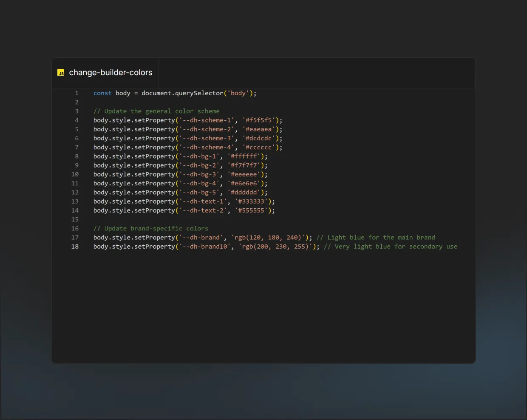
Task: Click line number 15 in the gutter
Action: coord(75,219)
